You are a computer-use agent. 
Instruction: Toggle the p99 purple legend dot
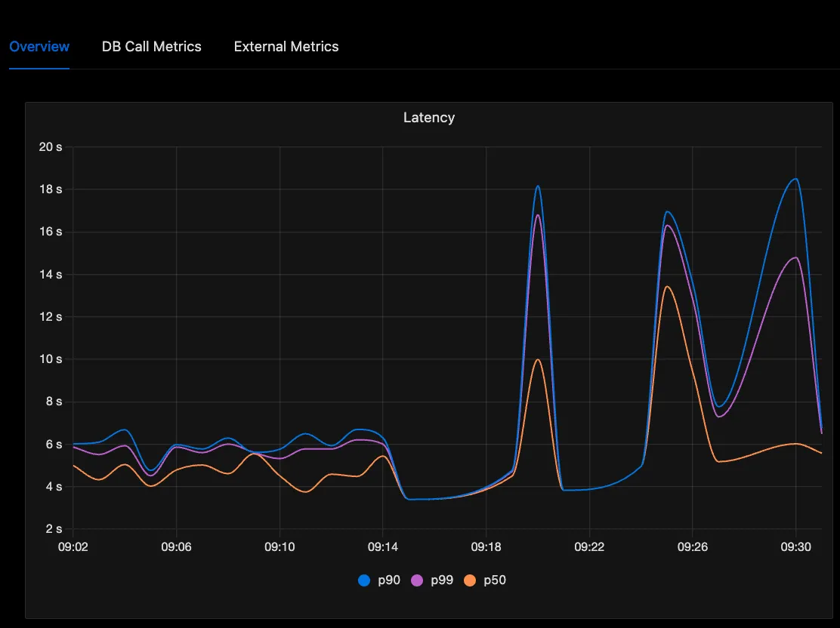point(417,580)
